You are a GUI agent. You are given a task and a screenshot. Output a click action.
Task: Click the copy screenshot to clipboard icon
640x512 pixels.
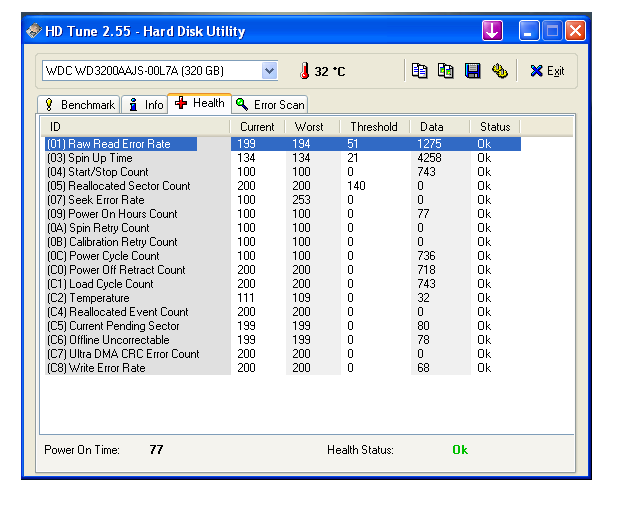[445, 71]
